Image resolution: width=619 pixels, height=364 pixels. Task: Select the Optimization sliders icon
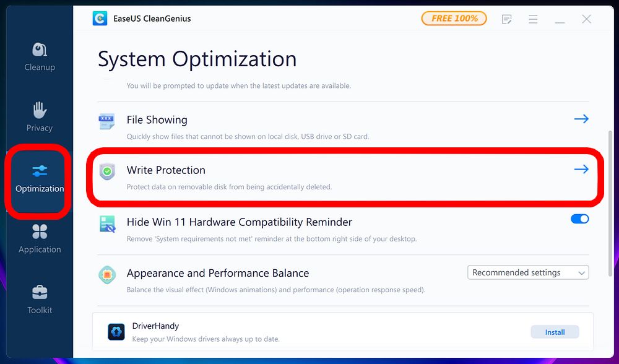[40, 171]
